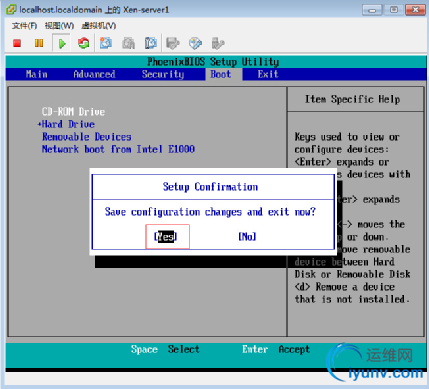Open the 文件(F) menu

[x=24, y=26]
